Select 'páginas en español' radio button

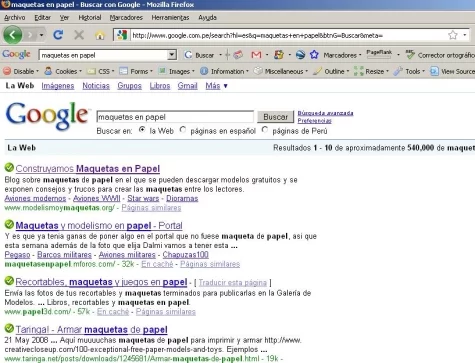click(x=183, y=130)
